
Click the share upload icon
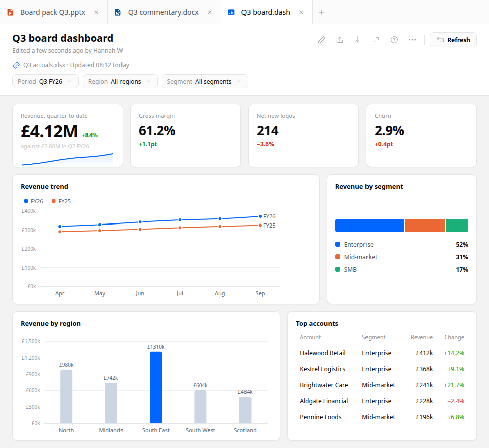[340, 40]
